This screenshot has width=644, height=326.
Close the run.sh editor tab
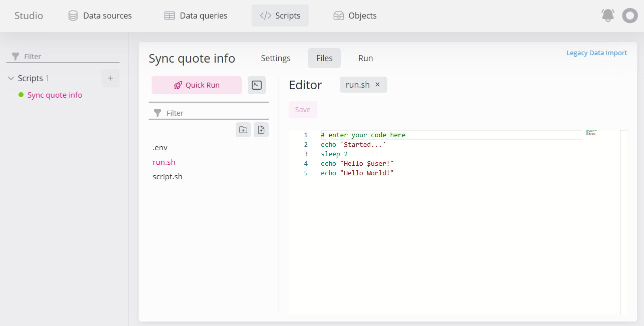coord(378,85)
